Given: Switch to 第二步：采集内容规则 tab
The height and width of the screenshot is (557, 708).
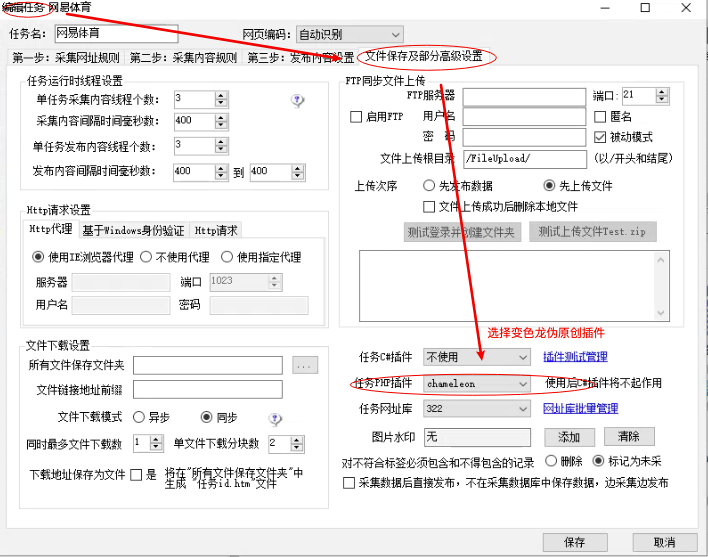Looking at the screenshot, I should point(183,58).
